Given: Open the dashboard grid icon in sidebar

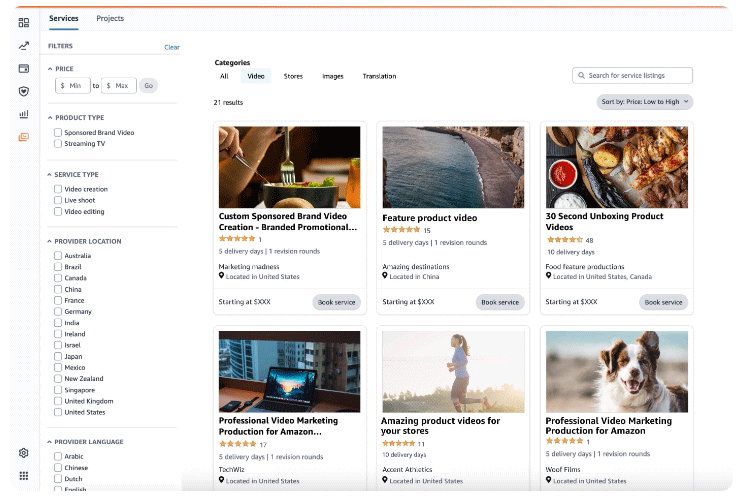Looking at the screenshot, I should click(x=24, y=22).
